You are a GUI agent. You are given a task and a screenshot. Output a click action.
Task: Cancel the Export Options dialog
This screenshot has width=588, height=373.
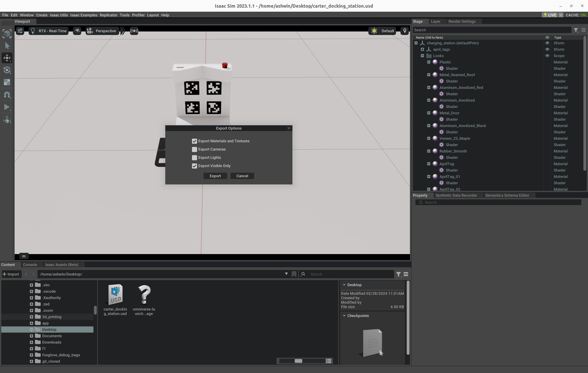coord(242,176)
